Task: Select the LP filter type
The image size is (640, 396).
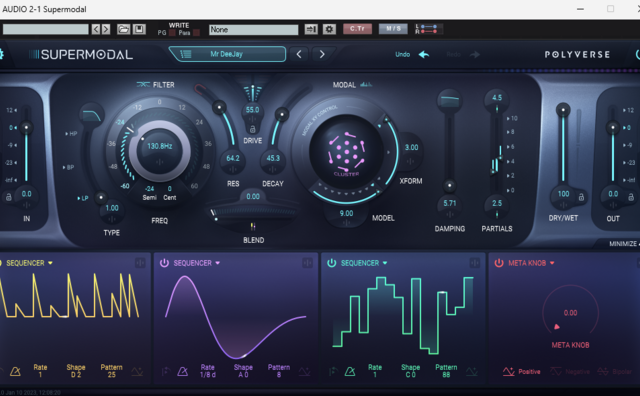Action: click(x=83, y=198)
